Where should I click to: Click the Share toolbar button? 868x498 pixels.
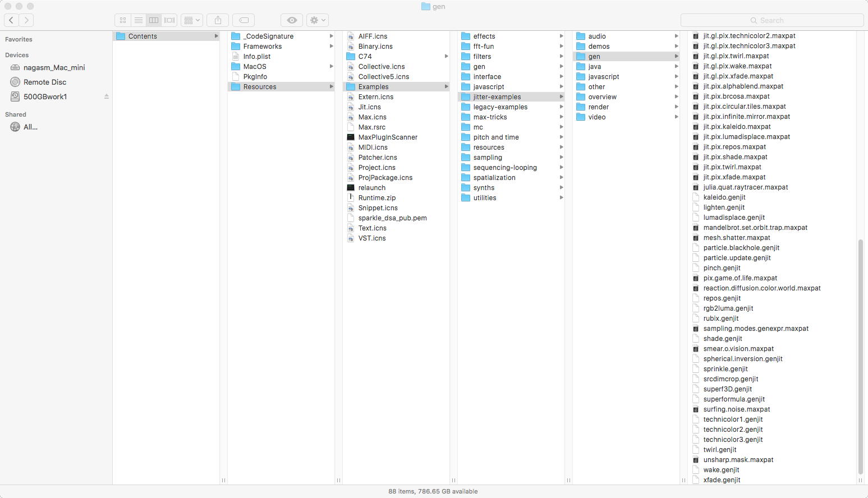point(218,20)
